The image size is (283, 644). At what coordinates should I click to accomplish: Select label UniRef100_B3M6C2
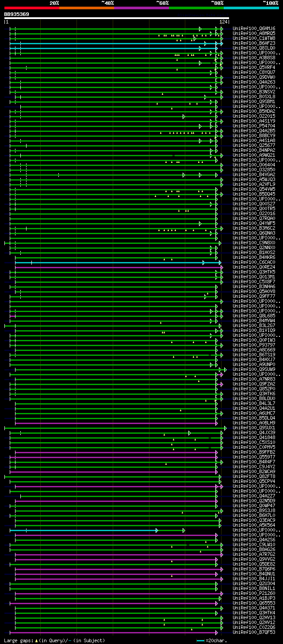point(254,228)
